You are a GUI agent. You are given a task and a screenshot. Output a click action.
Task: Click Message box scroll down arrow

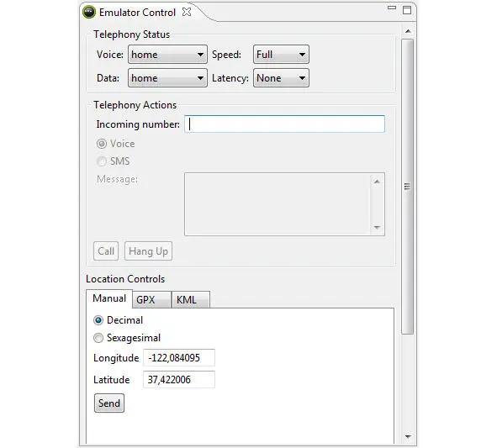pos(377,227)
